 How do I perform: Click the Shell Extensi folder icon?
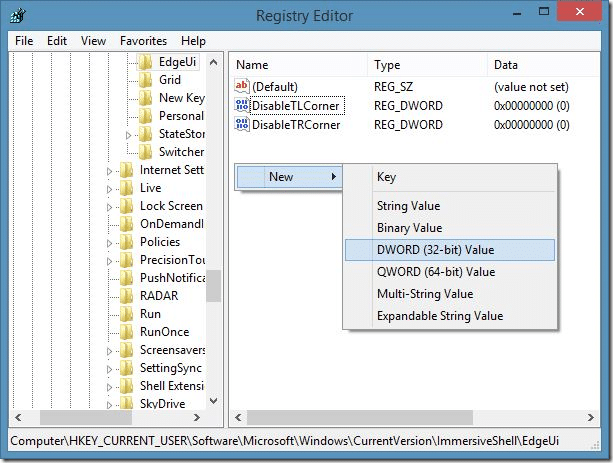point(127,386)
